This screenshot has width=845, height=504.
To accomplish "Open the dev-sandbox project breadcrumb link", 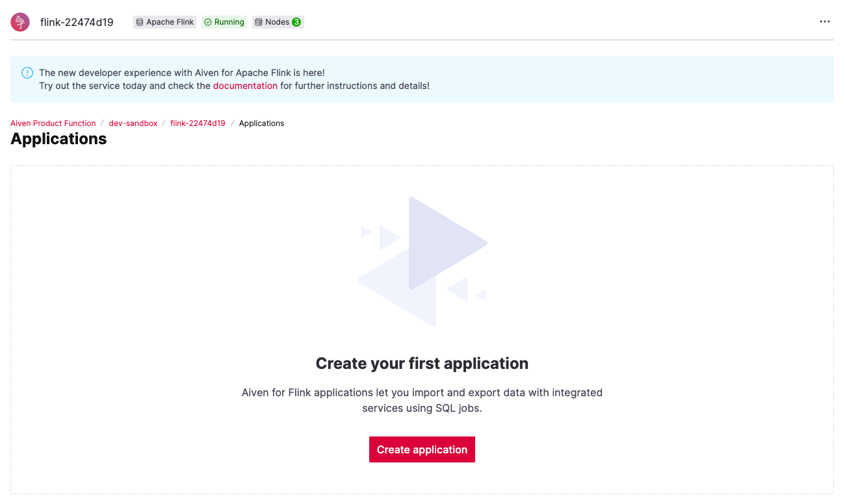I will (133, 123).
